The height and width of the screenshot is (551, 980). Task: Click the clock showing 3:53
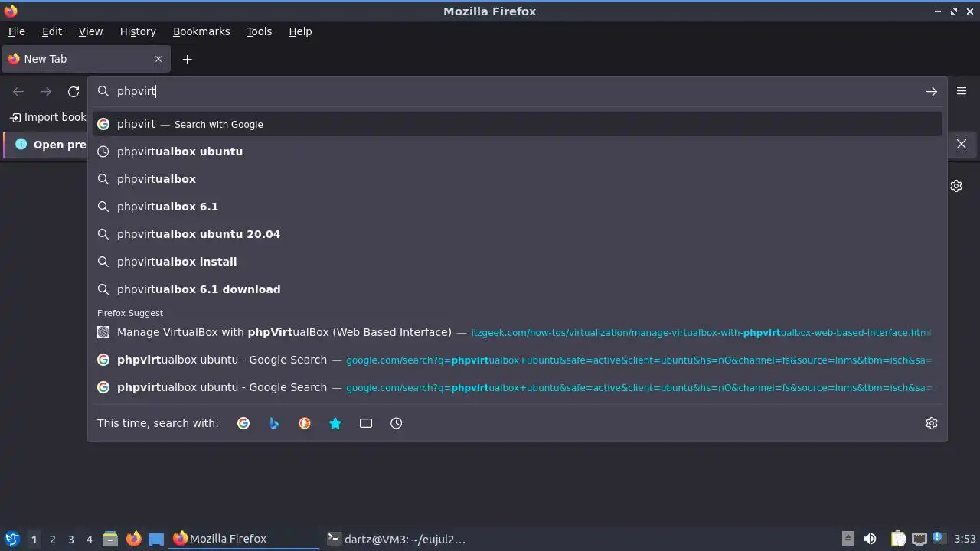click(x=965, y=539)
